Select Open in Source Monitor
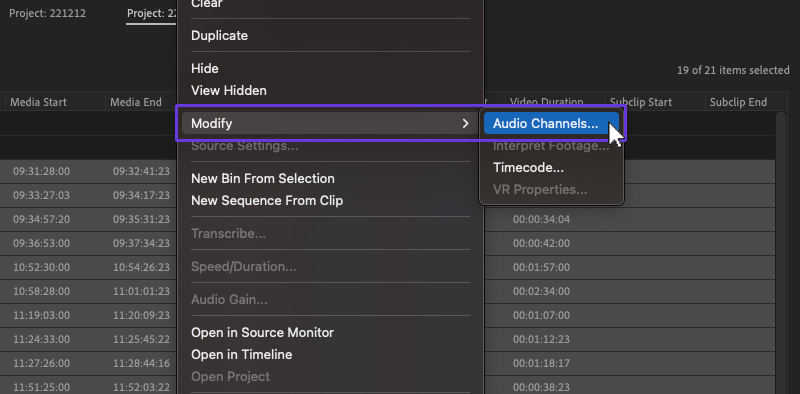Image resolution: width=800 pixels, height=394 pixels. tap(262, 333)
